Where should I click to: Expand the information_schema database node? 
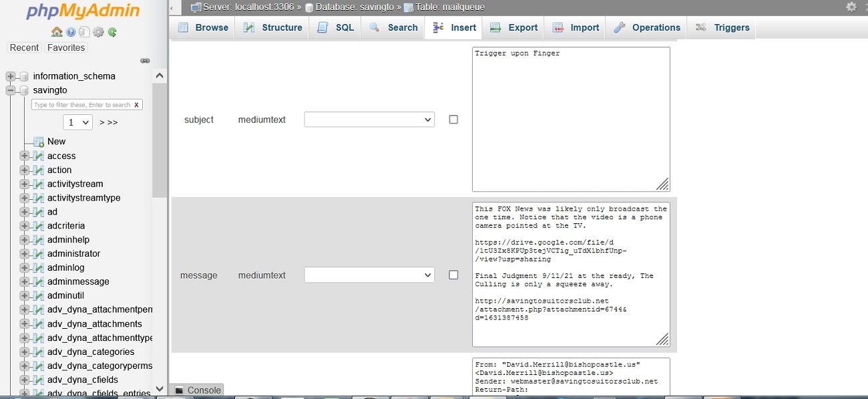tap(10, 76)
